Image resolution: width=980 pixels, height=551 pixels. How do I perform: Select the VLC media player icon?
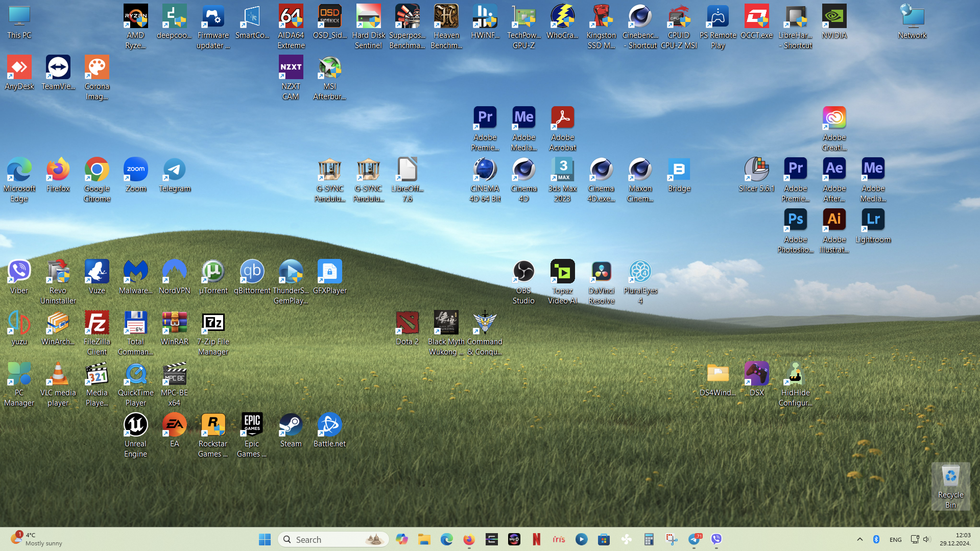click(x=58, y=374)
